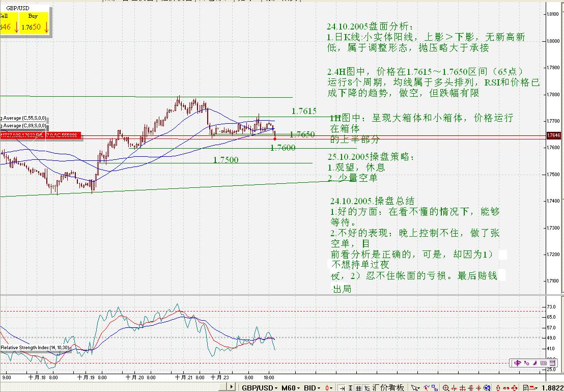Select the Relative Strength Index (14,10,30) label
The height and width of the screenshot is (392, 564).
pos(35,348)
